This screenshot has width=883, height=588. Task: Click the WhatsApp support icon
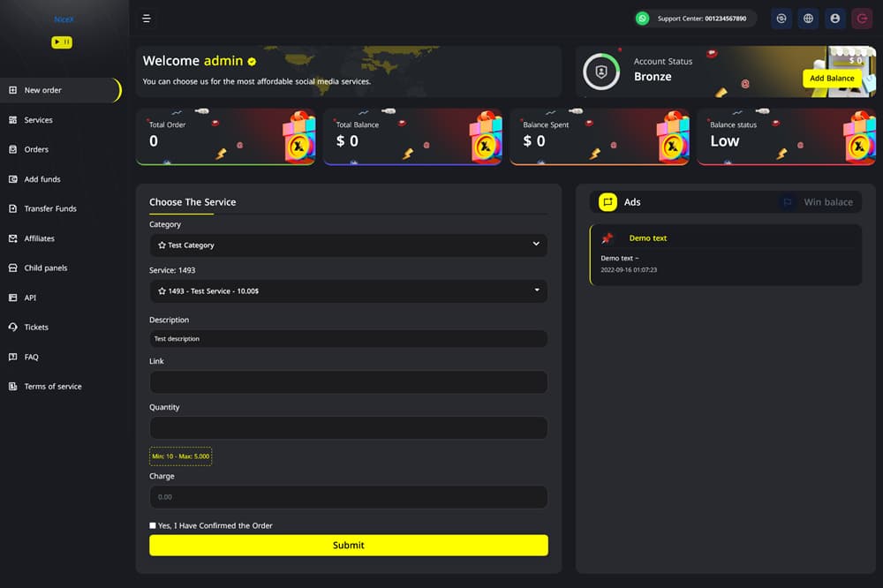pyautogui.click(x=642, y=19)
